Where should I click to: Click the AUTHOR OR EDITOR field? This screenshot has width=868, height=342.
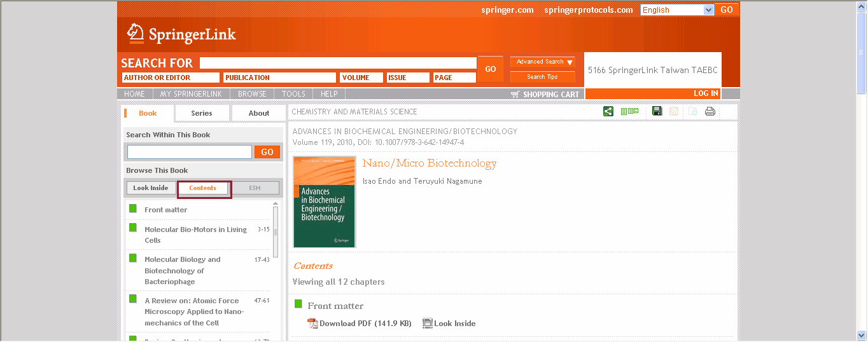171,78
